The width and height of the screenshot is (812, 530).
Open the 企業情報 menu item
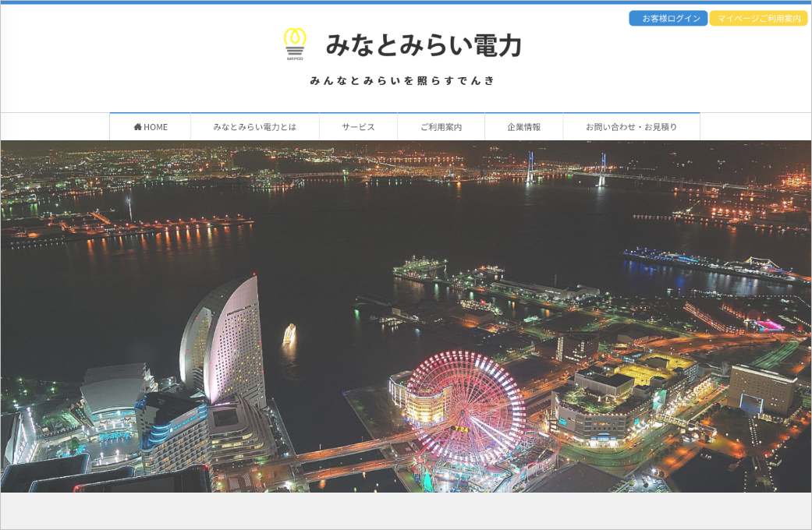[x=524, y=127]
